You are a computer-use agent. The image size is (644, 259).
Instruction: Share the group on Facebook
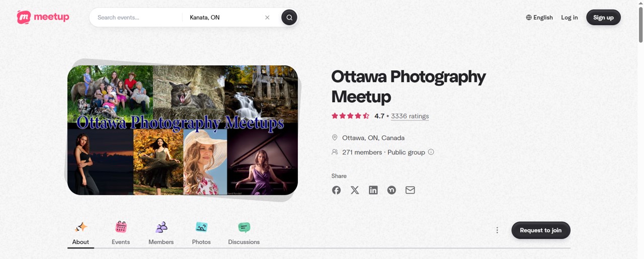tap(336, 190)
